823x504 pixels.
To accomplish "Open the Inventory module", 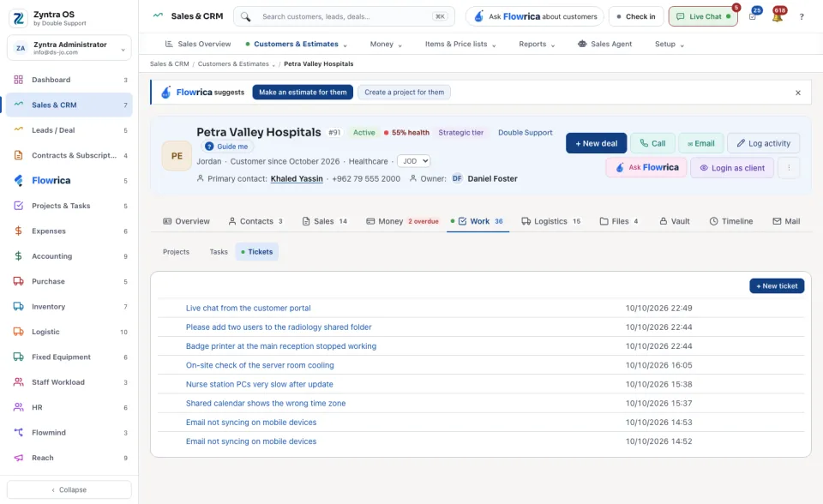I will click(x=69, y=307).
